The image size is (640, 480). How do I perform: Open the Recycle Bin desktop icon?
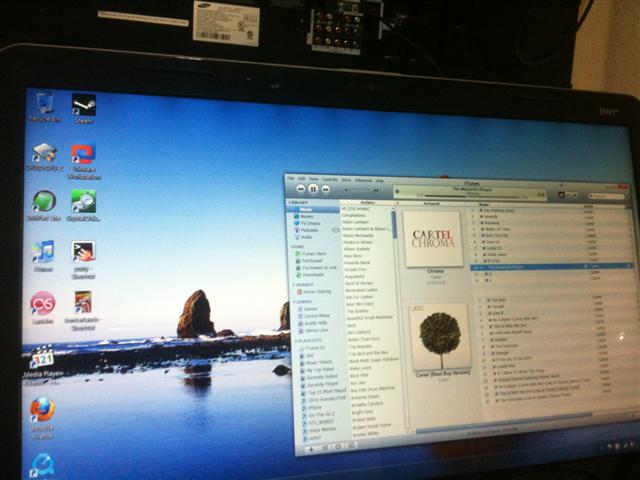tap(44, 107)
